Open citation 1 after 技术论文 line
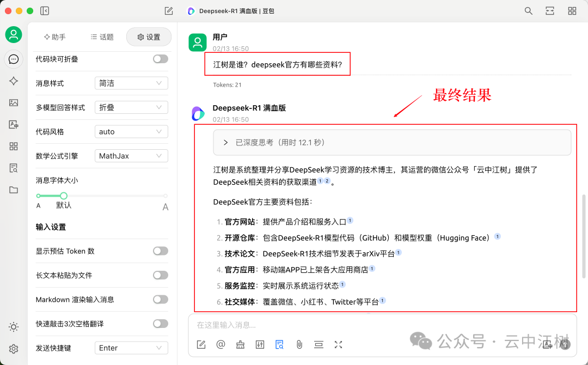The width and height of the screenshot is (588, 365). (398, 252)
